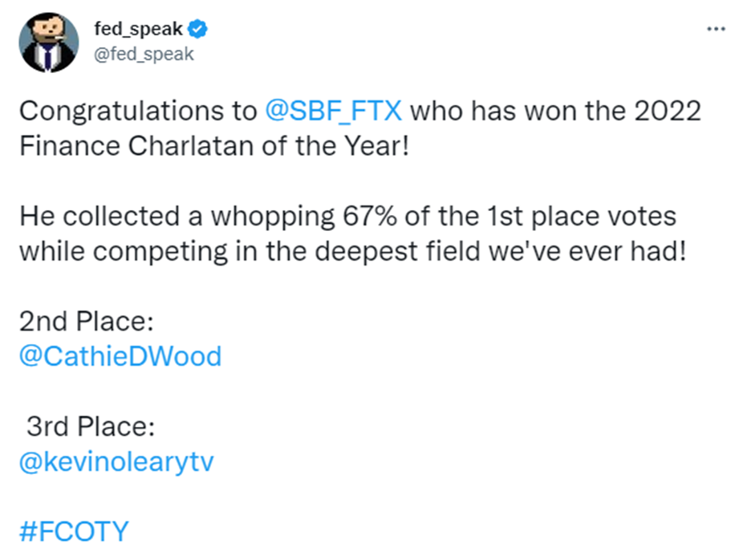The height and width of the screenshot is (560, 747).
Task: Click the blue verified checkmark badge
Action: click(x=197, y=30)
